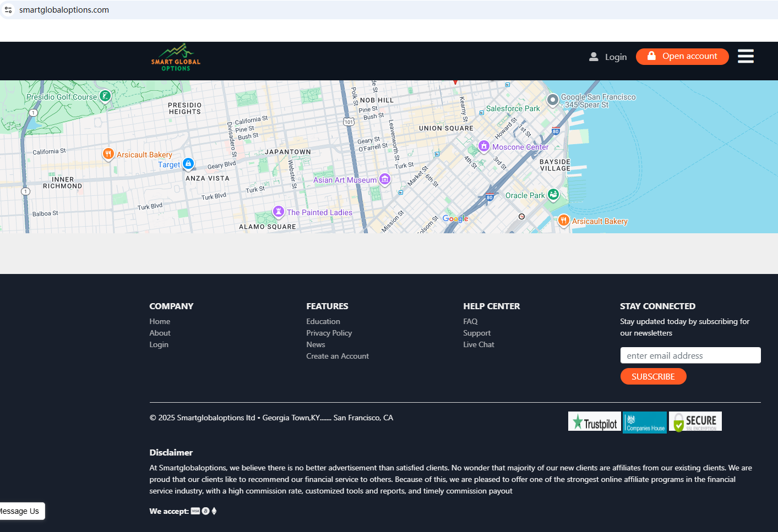Viewport: 778px width, 532px height.
Task: Focus the newsletter email address field
Action: point(690,355)
